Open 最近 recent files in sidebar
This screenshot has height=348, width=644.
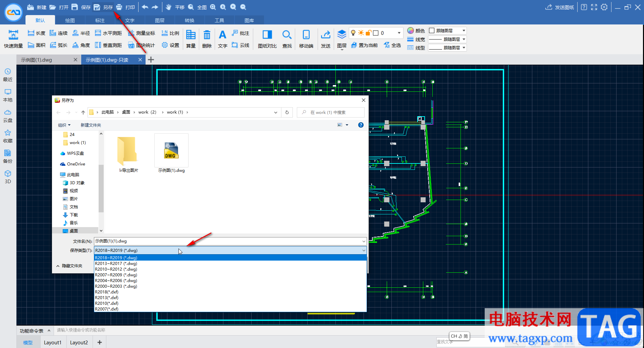(8, 75)
